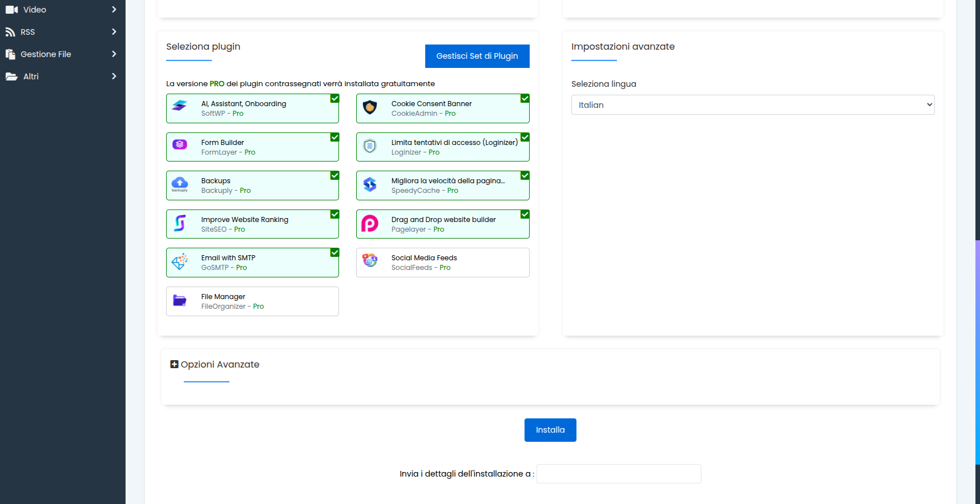Viewport: 980px width, 504px height.
Task: Click the Altri folder icon in sidebar
Action: pos(11,76)
